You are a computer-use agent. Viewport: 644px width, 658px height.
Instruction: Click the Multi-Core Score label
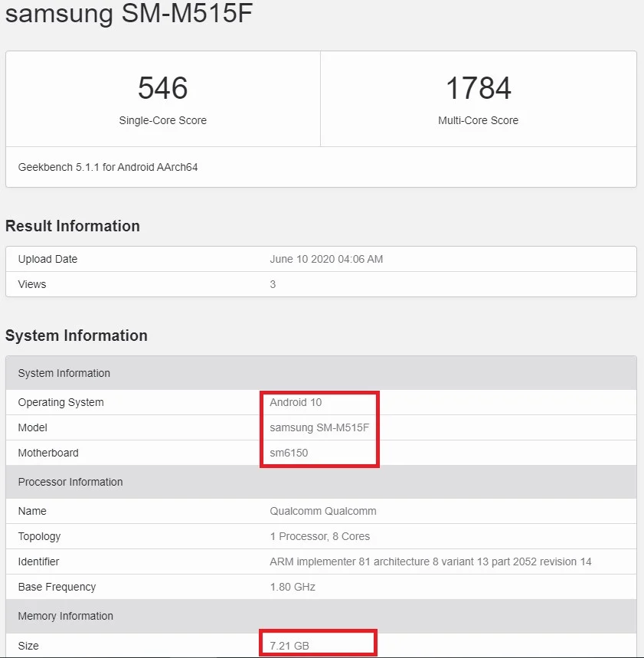pyautogui.click(x=479, y=120)
